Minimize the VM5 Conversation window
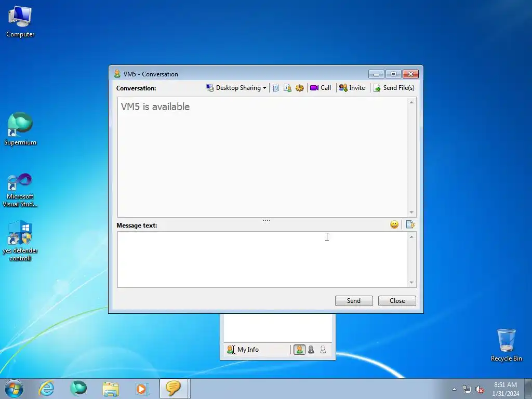This screenshot has height=399, width=532. click(x=376, y=74)
